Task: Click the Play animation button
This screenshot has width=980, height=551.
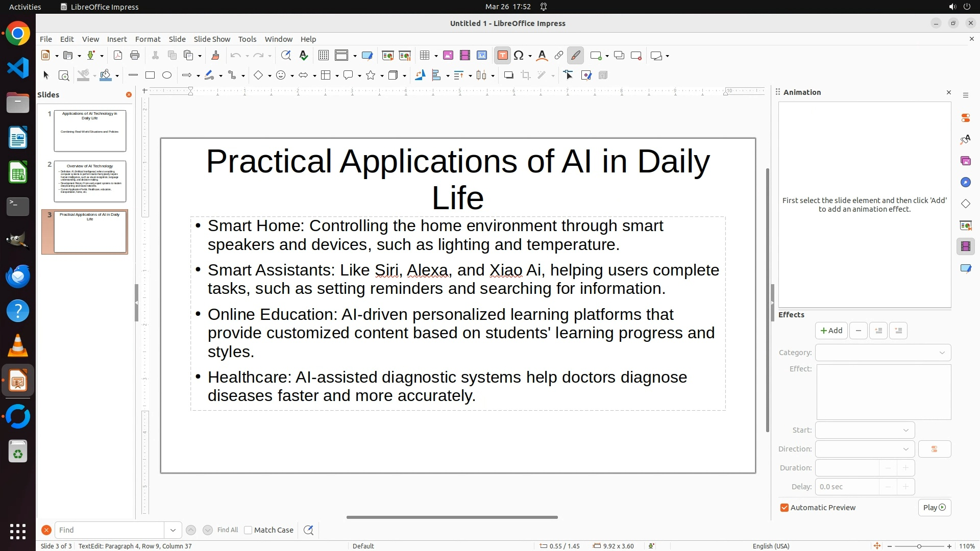Action: tap(934, 508)
